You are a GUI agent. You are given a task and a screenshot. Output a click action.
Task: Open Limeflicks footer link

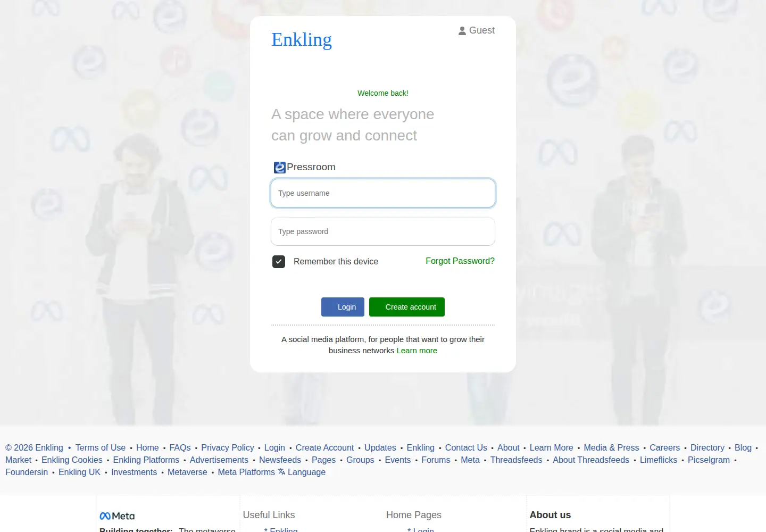[659, 460]
